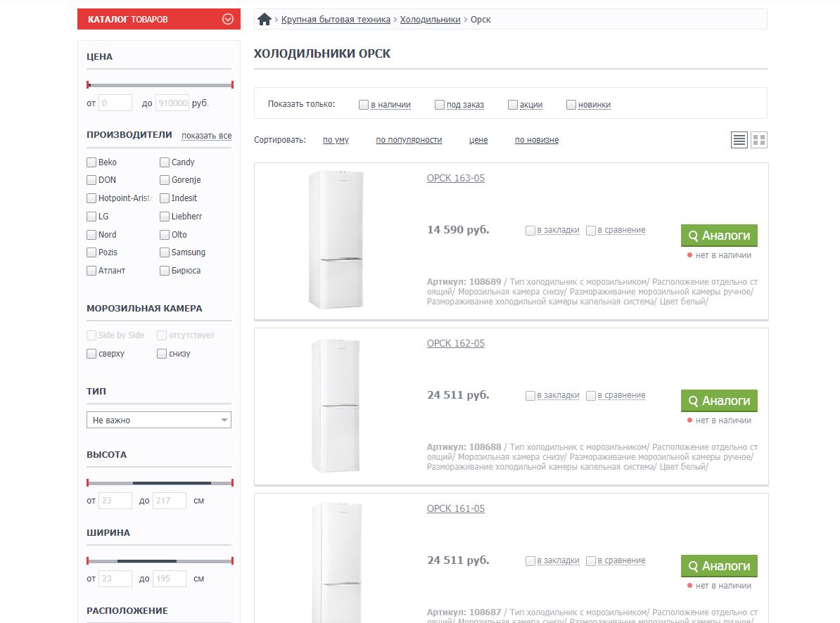Viewport: 840px width, 623px height.
Task: Switch to list view icon
Action: click(739, 140)
